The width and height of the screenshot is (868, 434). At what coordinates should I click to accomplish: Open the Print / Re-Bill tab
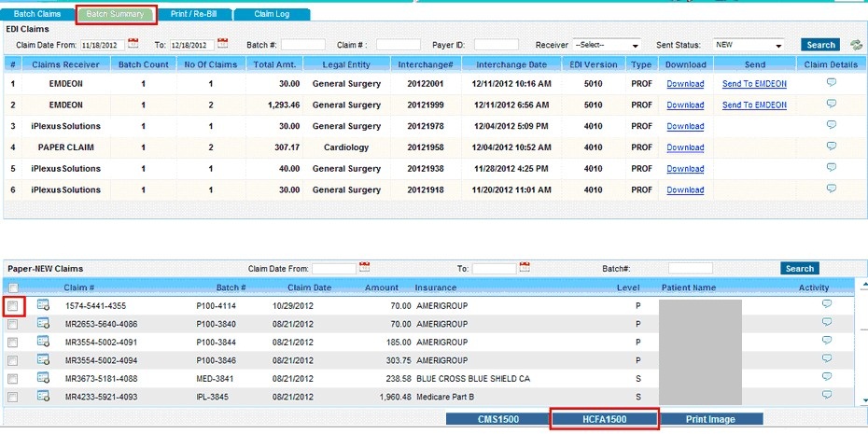click(x=194, y=14)
